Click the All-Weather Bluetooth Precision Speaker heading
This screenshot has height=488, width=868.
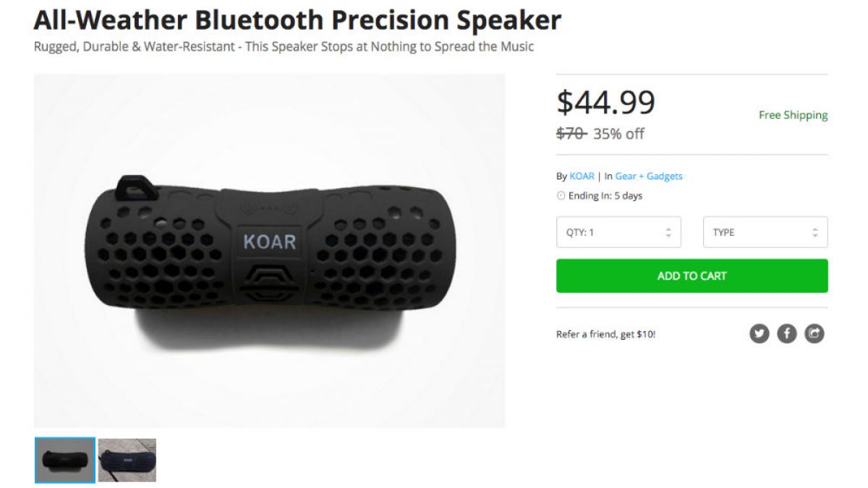297,20
